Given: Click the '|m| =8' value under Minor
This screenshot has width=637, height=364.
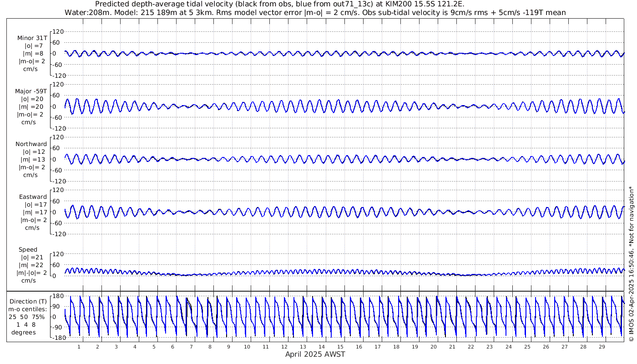Looking at the screenshot, I should pyautogui.click(x=33, y=54).
